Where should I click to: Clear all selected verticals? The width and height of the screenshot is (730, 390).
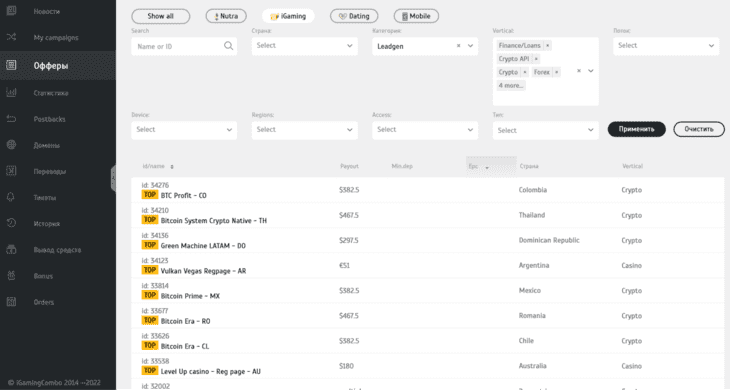click(x=579, y=71)
